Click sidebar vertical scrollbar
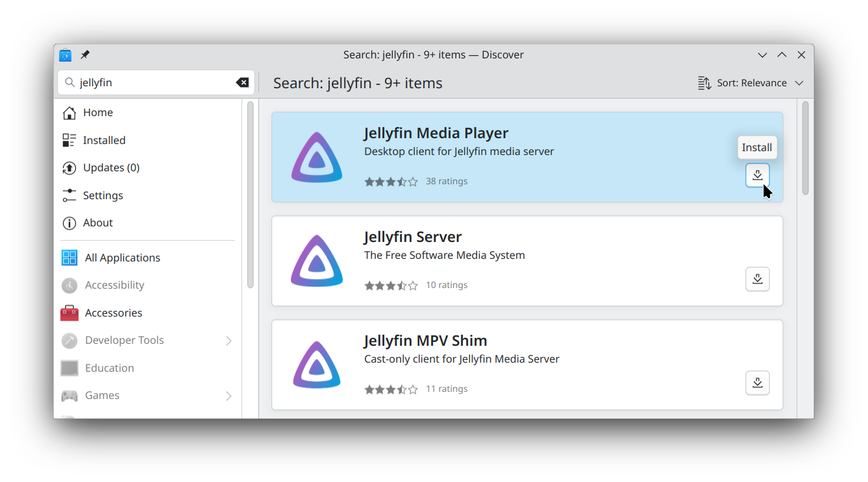 251,195
